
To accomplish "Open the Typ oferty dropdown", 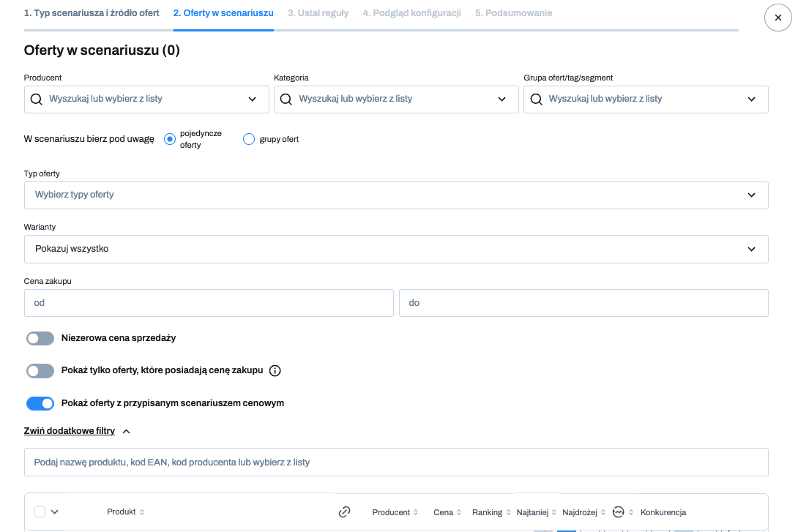I will [396, 195].
